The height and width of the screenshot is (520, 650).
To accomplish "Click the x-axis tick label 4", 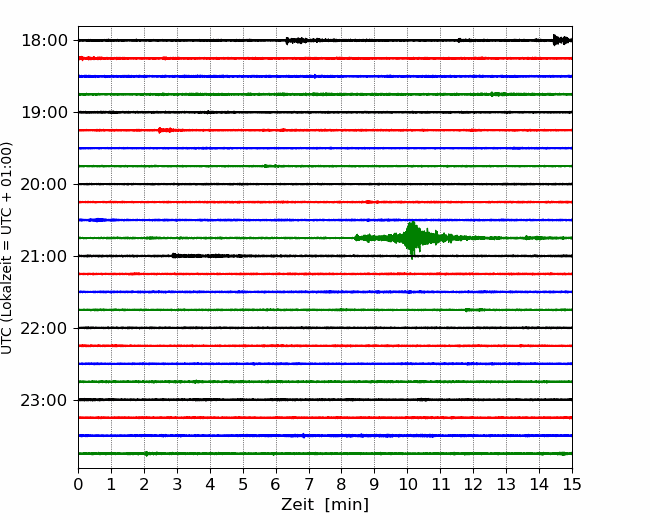I will pyautogui.click(x=210, y=484).
